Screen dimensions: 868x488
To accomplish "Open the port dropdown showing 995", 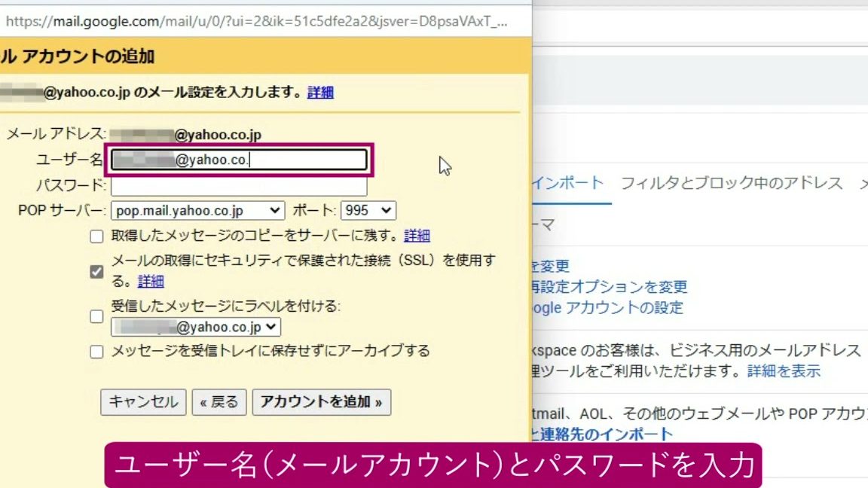I will pos(368,210).
